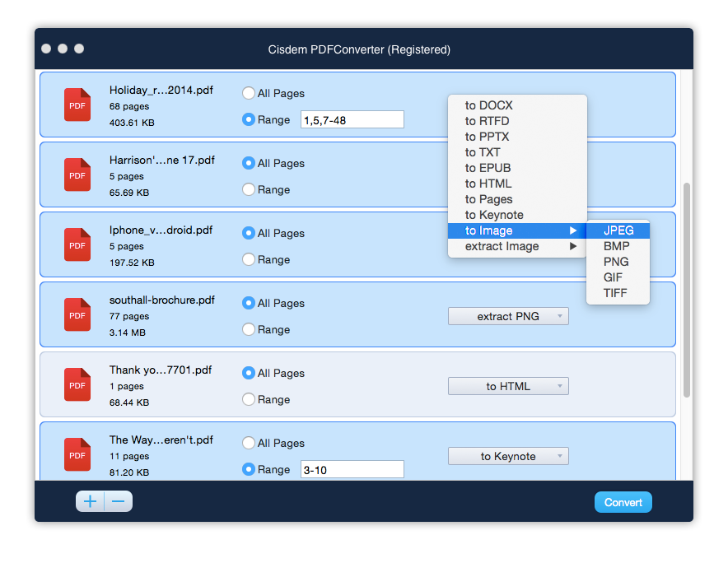Screen dimensions: 728x563
Task: Select All Pages for southall-brochure.pdf
Action: coord(249,304)
